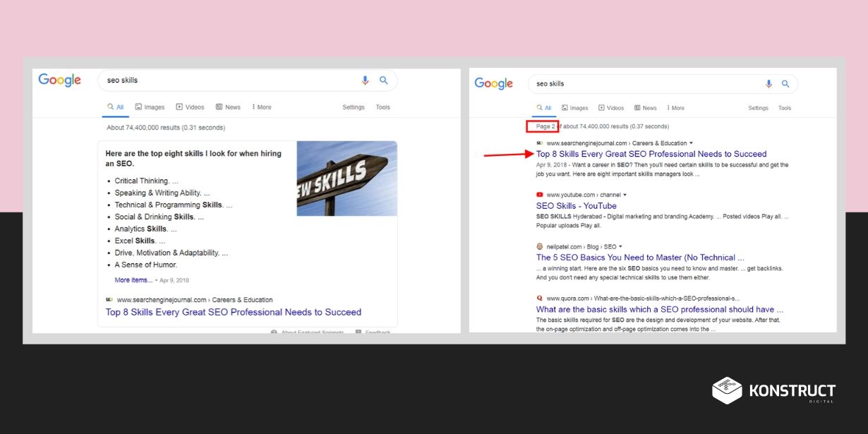Screen dimensions: 868x434
Task: Click the neilpatel.com favicon
Action: pos(539,247)
